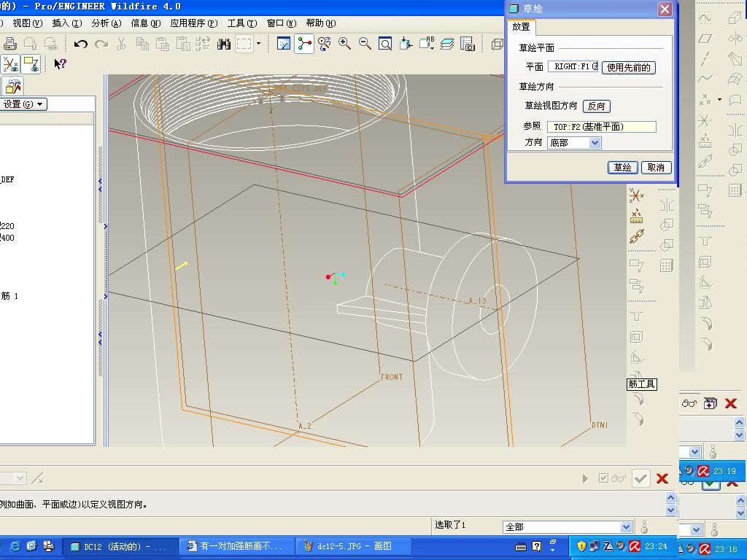Click the 使用先前的 button
The height and width of the screenshot is (560, 747).
point(628,68)
